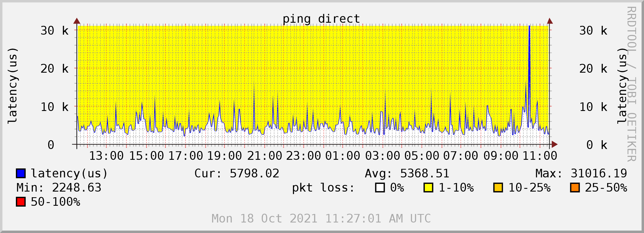Click the right axis '0 k' label
The width and height of the screenshot is (644, 233).
click(x=597, y=145)
